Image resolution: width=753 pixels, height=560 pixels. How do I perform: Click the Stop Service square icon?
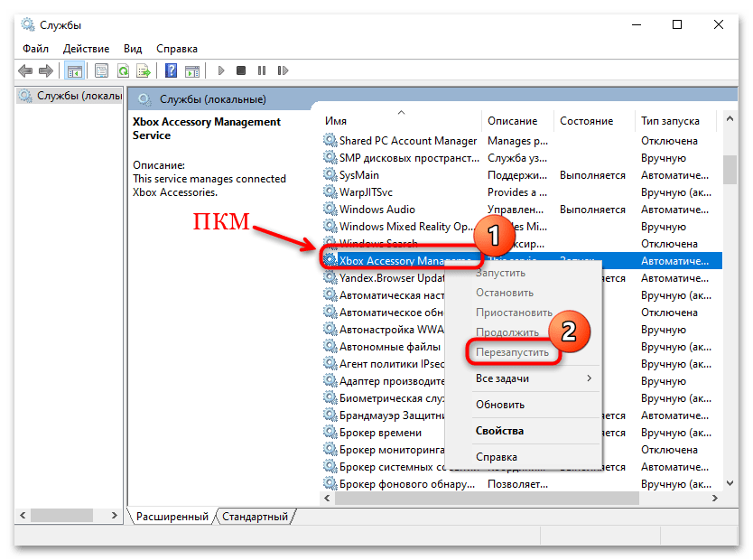pos(241,71)
